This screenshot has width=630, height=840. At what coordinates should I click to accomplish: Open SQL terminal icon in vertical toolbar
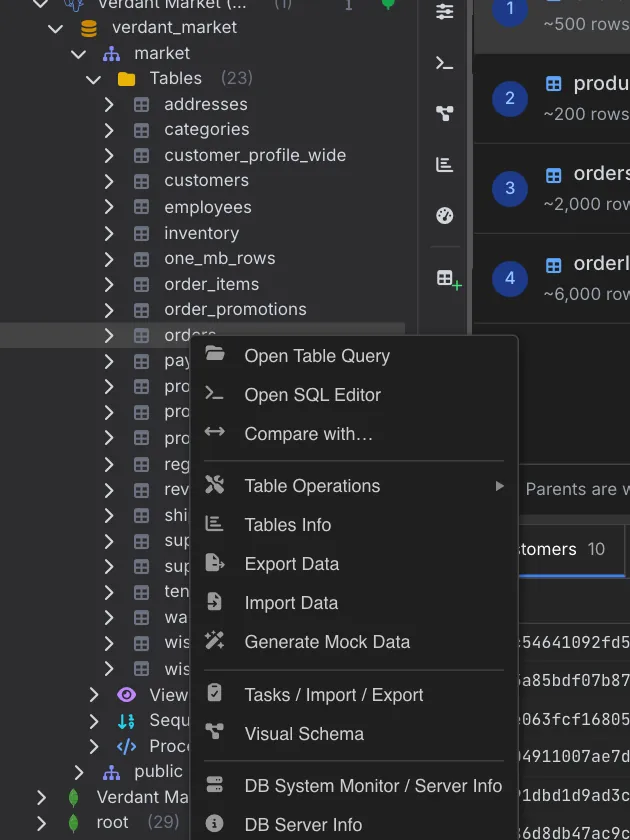(445, 63)
